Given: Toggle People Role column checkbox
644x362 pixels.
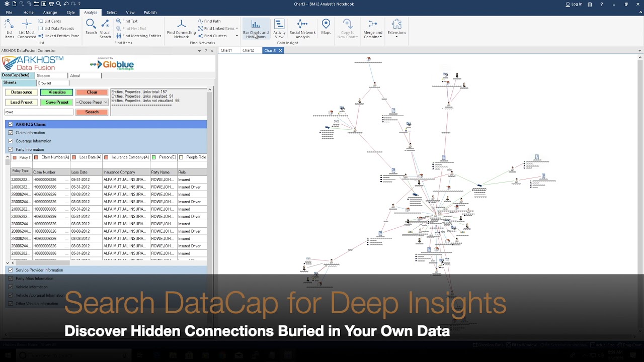Looking at the screenshot, I should [x=181, y=157].
